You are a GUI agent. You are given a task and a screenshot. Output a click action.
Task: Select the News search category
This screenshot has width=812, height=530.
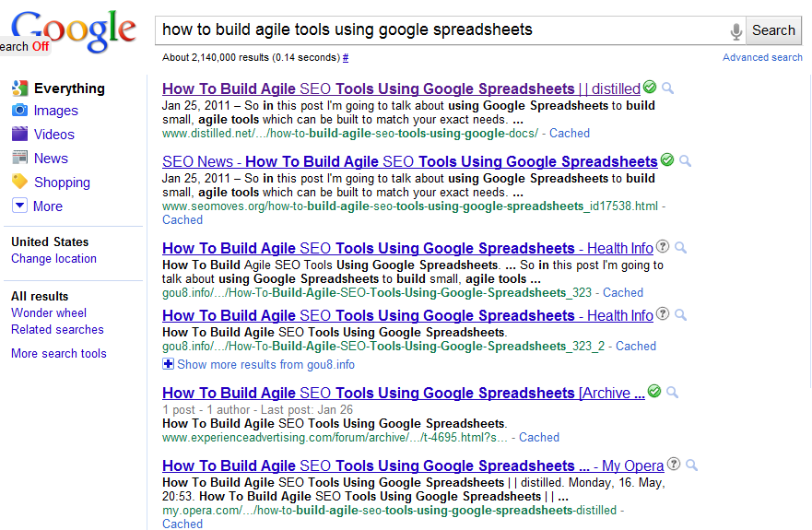51,158
